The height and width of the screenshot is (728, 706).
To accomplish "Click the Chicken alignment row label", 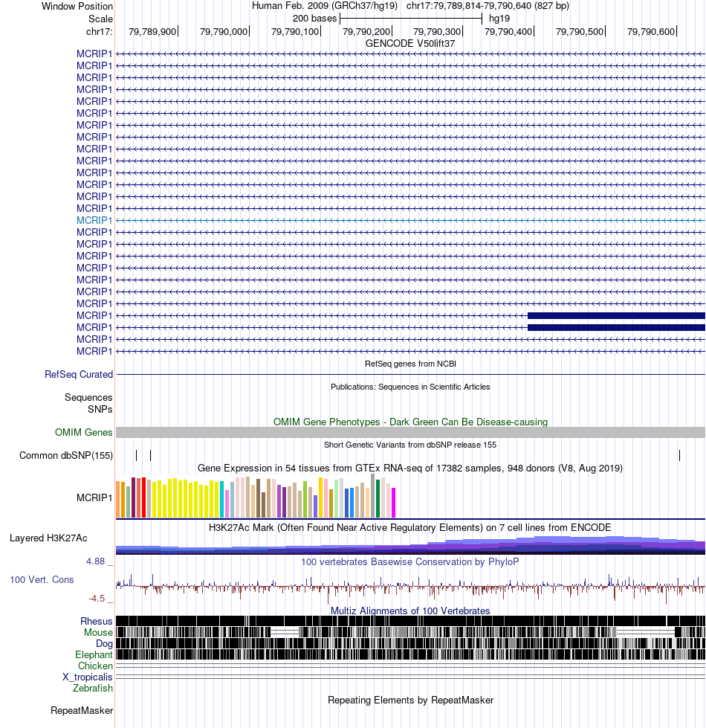I will click(95, 666).
